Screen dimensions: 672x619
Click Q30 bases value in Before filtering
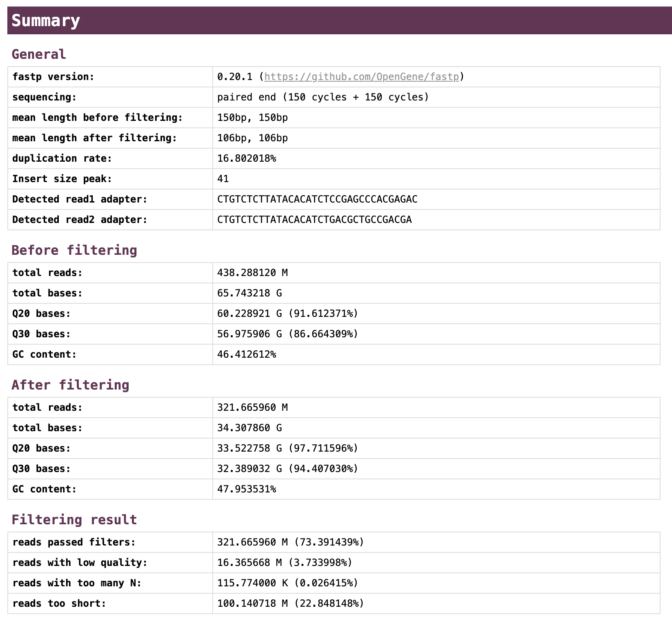[x=287, y=334]
